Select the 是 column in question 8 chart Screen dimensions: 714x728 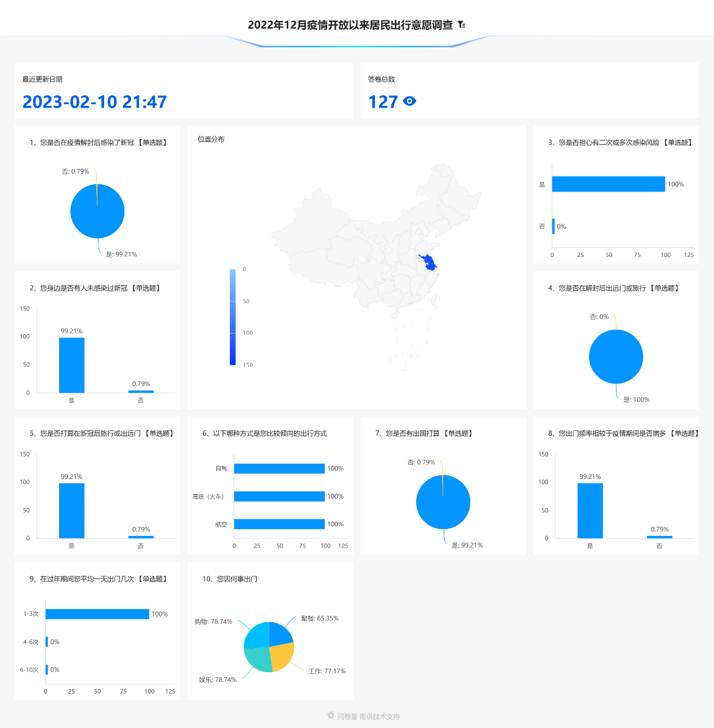(590, 511)
